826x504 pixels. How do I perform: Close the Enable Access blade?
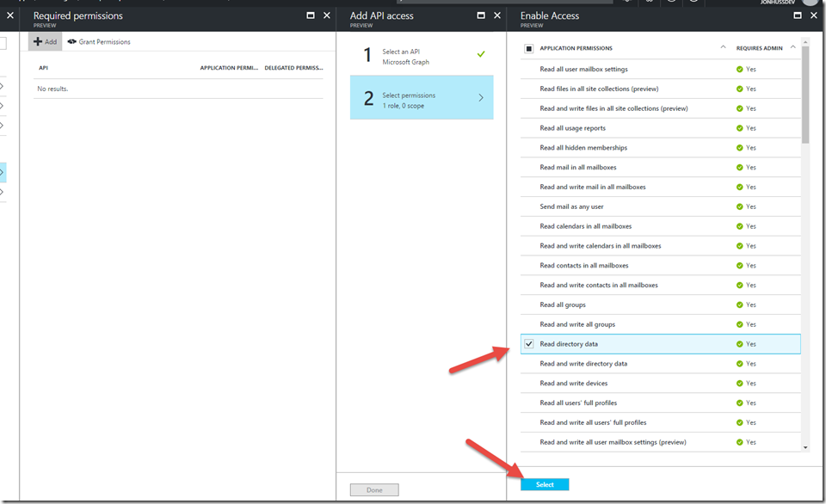coord(813,15)
